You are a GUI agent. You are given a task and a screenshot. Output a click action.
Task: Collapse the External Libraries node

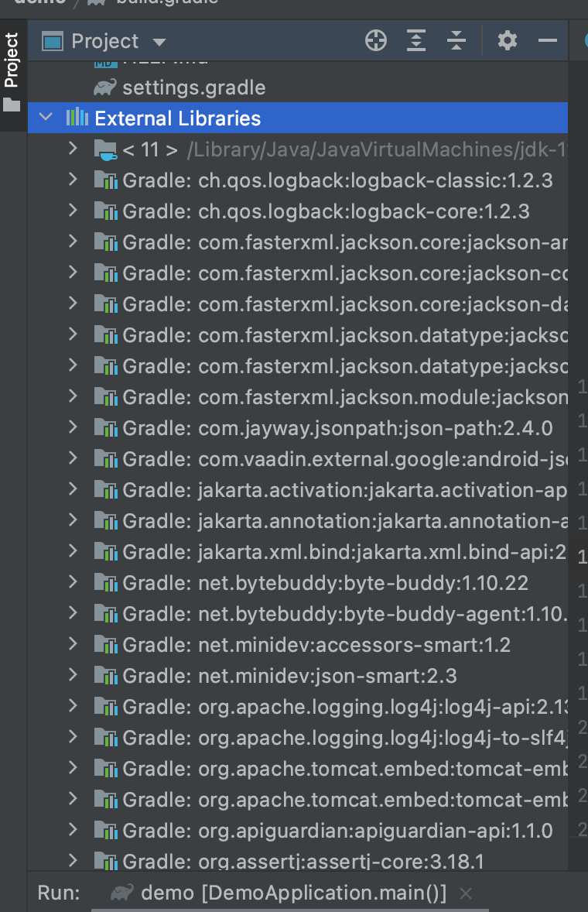coord(46,118)
